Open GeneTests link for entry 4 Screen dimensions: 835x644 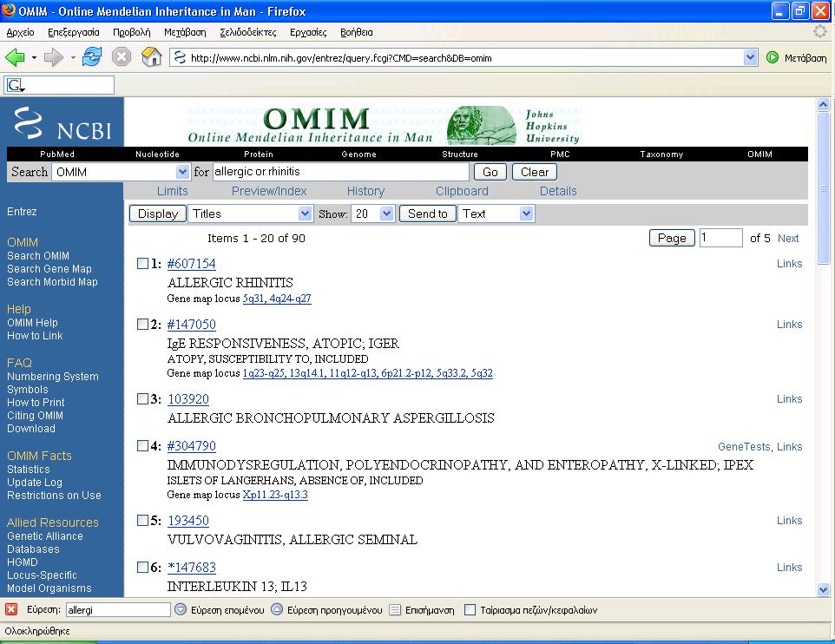[744, 446]
